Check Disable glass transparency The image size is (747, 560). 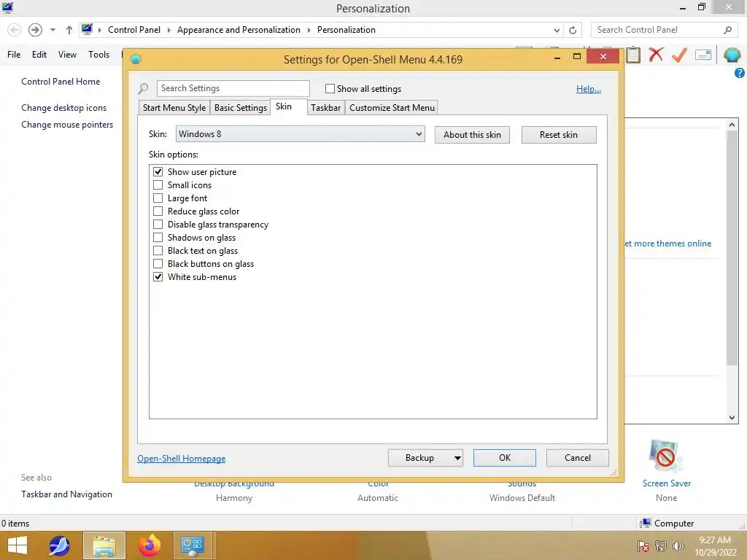158,225
